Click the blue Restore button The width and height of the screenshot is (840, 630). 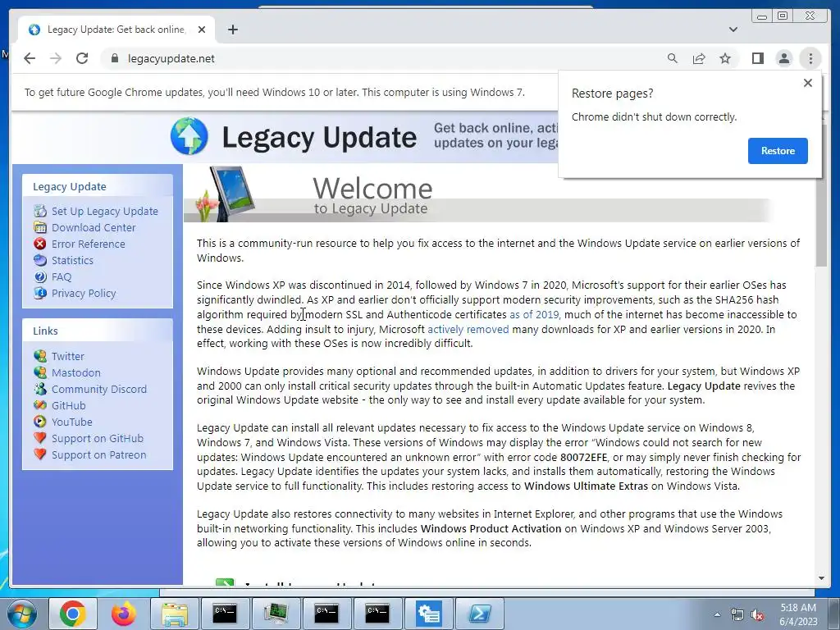coord(778,151)
